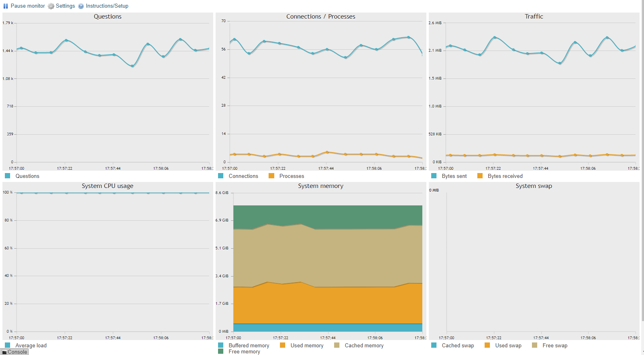Open Settings via the gear icon
This screenshot has width=644, height=355.
click(x=51, y=6)
